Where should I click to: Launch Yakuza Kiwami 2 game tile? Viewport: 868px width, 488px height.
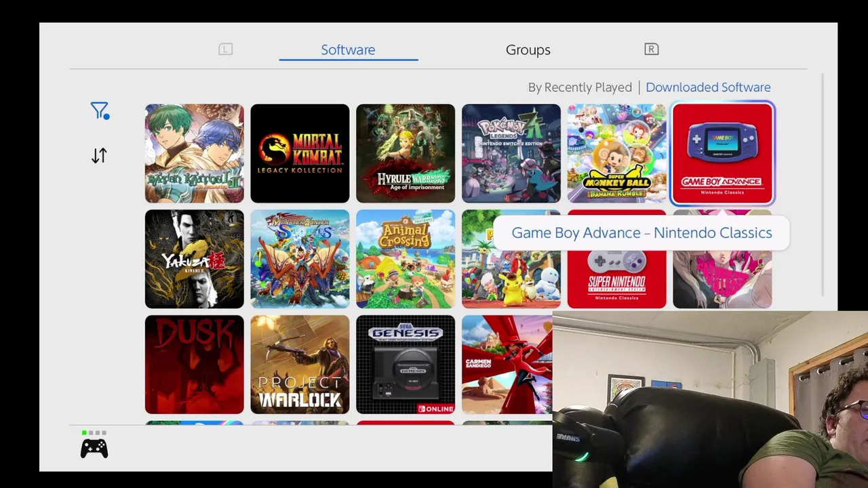click(x=194, y=259)
